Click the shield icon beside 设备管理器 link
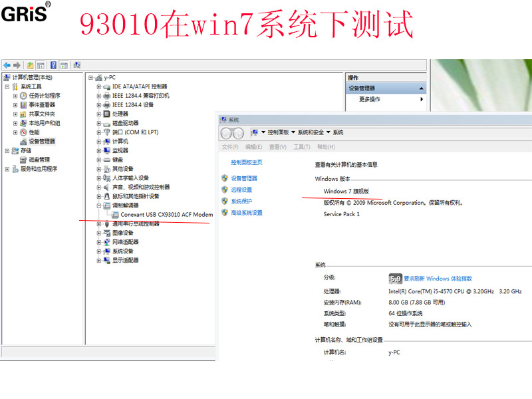This screenshot has width=532, height=399. pos(225,178)
